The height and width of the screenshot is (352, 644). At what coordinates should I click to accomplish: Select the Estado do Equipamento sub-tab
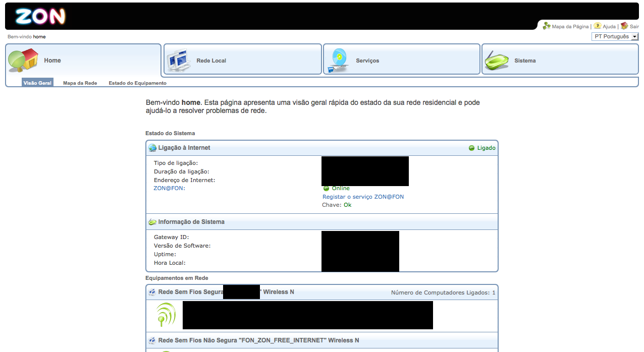(x=138, y=83)
